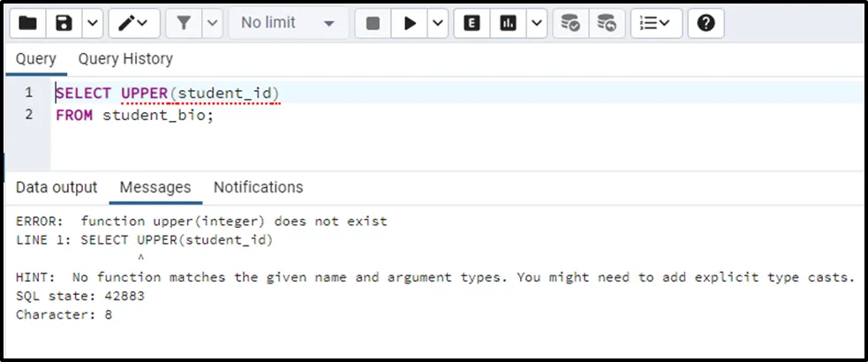
Task: Click the Explain Analyze chart icon
Action: pos(508,24)
